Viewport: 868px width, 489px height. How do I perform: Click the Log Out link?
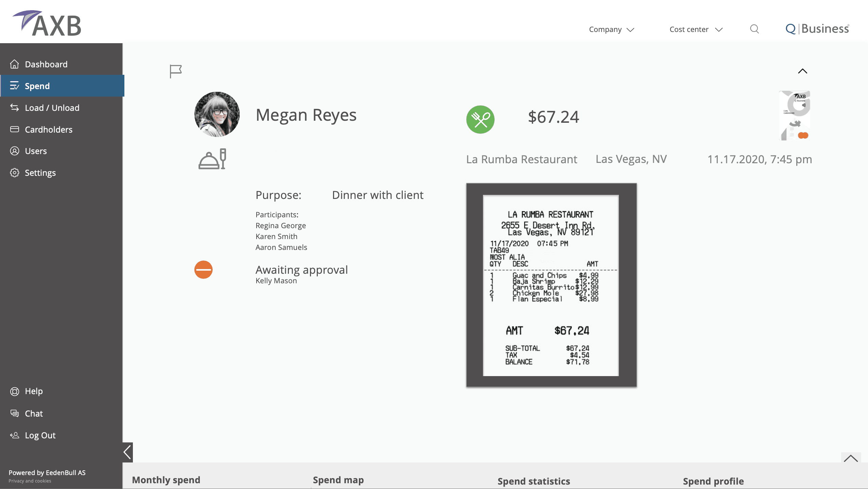coord(40,435)
